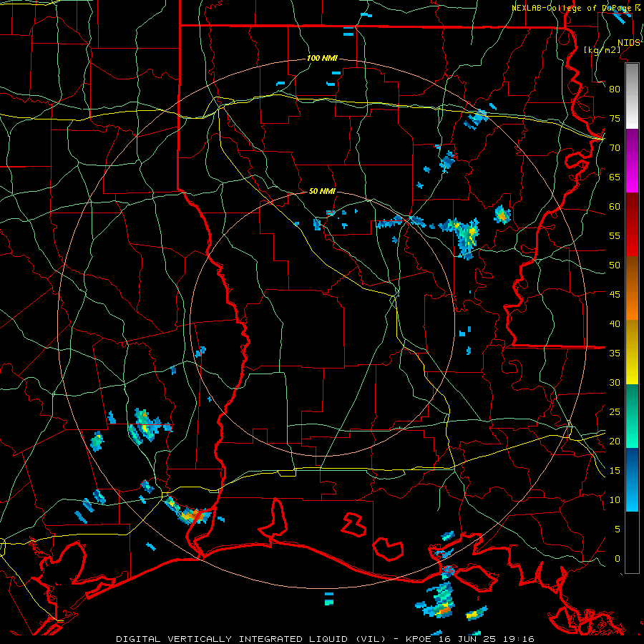
Task: Click the scale tick value 10
Action: (615, 500)
